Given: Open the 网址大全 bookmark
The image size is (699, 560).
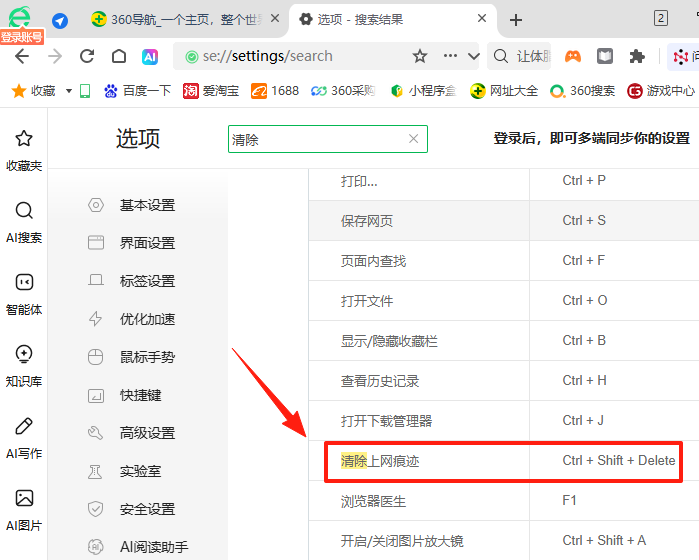Looking at the screenshot, I should [504, 91].
